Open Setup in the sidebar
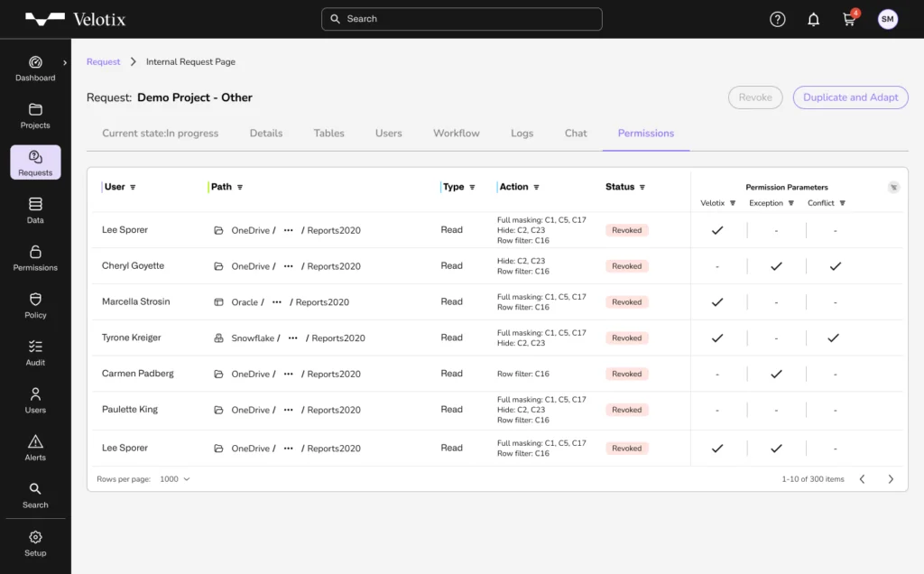This screenshot has height=574, width=924. pos(35,544)
